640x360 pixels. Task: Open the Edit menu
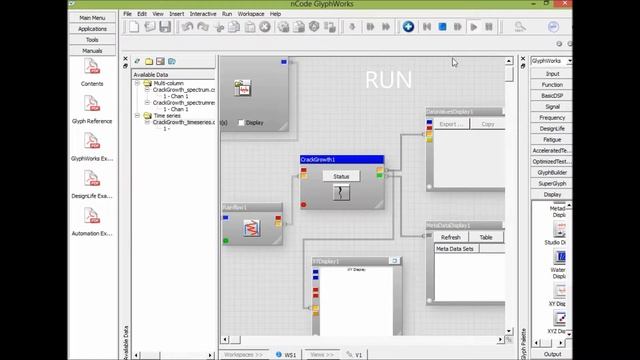142,14
